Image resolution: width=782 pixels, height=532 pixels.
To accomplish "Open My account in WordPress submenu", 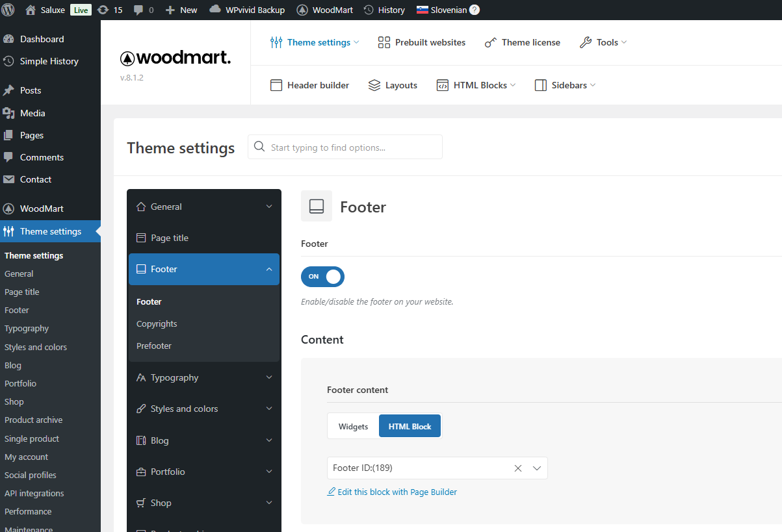I will 27,457.
